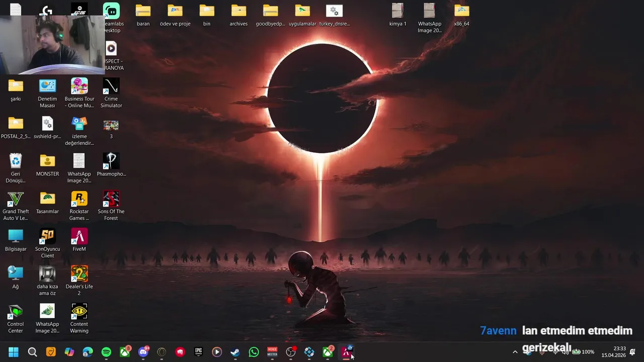The width and height of the screenshot is (644, 362).
Task: Open WhatsApp from the taskbar
Action: click(x=254, y=352)
